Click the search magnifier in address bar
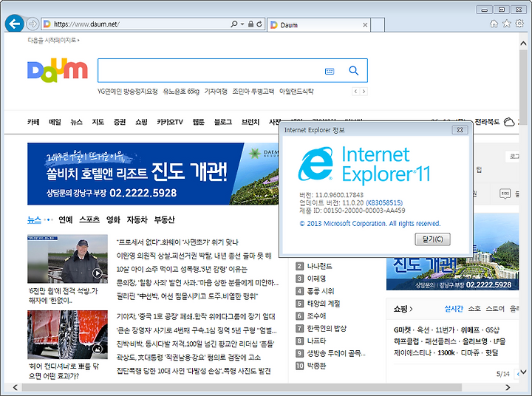 pyautogui.click(x=233, y=24)
